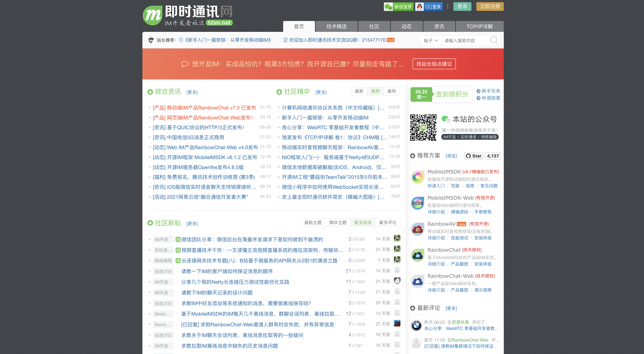Click the MobileIMSDK-Web globe icon
644x354 pixels.
point(418,203)
